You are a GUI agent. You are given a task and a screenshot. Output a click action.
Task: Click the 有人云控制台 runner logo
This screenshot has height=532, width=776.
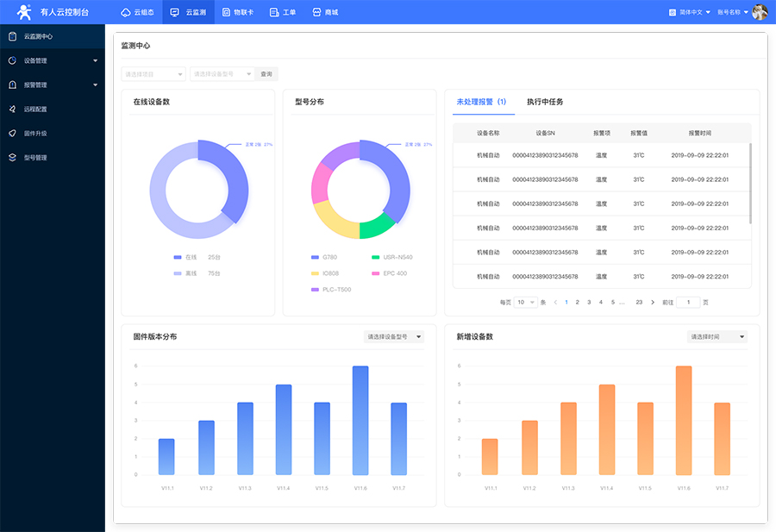point(24,12)
